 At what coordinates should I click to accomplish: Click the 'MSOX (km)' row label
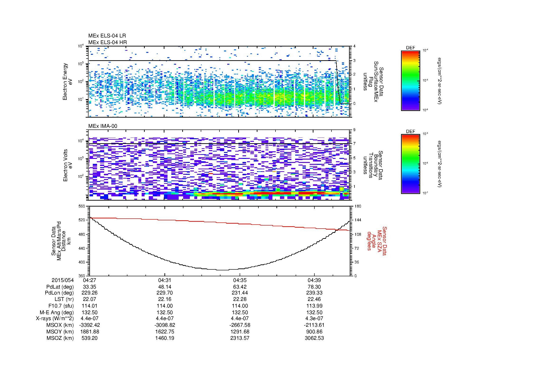(61, 325)
